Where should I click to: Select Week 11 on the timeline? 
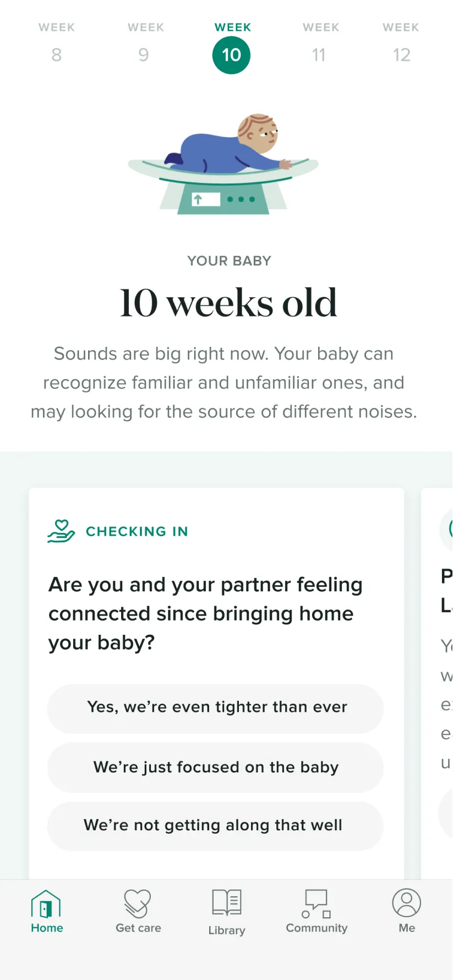click(x=319, y=44)
